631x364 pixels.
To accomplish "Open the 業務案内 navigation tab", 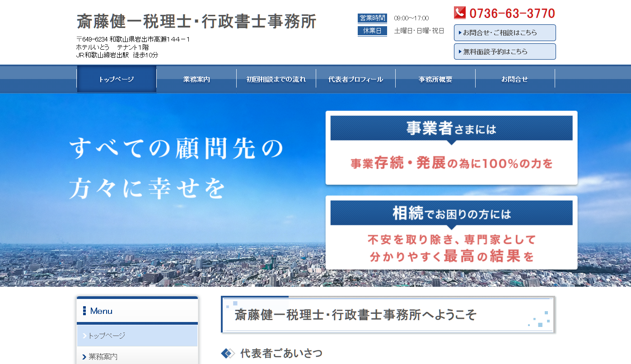I will (196, 79).
